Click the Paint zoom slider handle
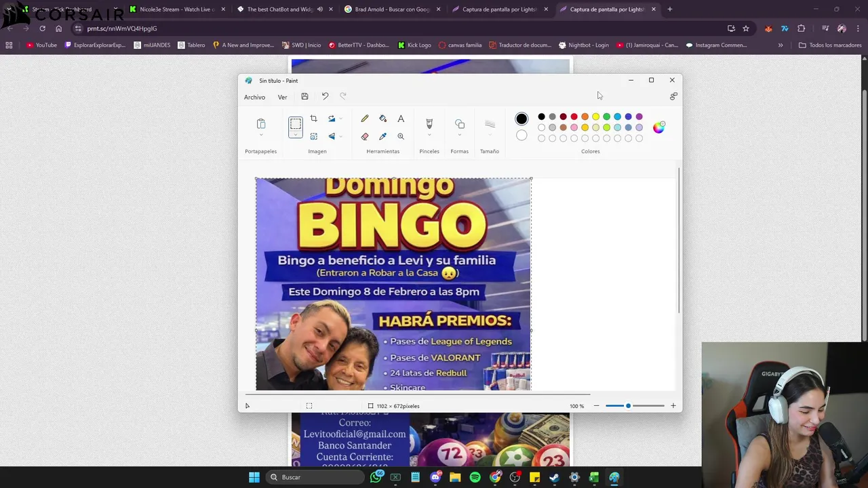 pyautogui.click(x=628, y=406)
